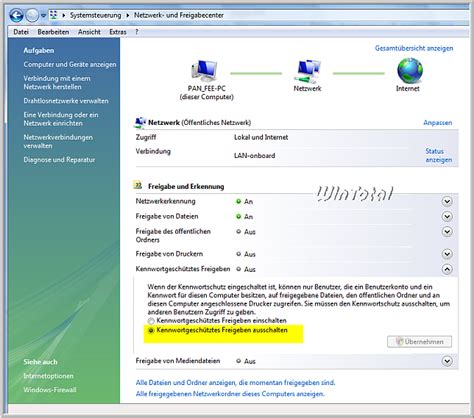
Task: Click the Back navigation arrow button
Action: 16,15
